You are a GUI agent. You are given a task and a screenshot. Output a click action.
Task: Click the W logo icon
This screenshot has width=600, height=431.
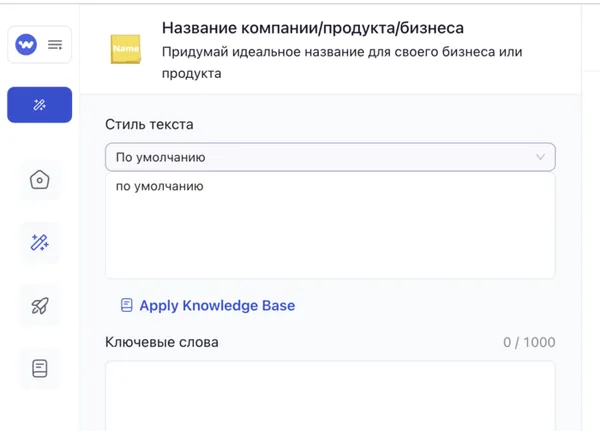27,45
